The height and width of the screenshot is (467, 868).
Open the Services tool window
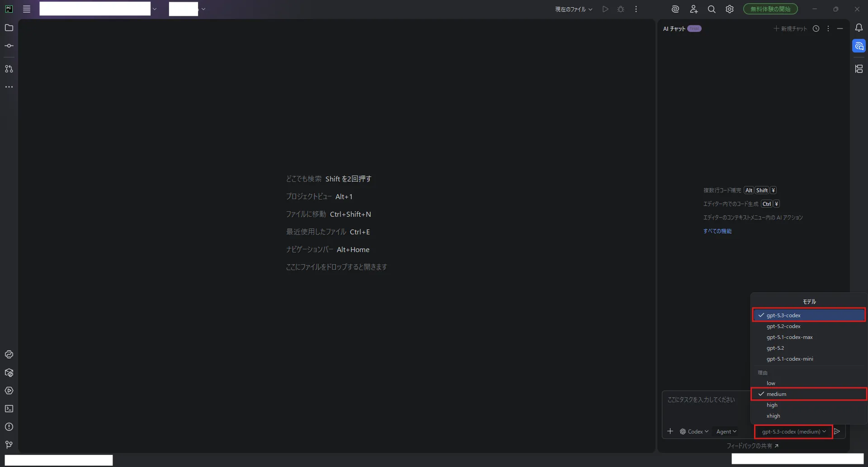(x=9, y=391)
